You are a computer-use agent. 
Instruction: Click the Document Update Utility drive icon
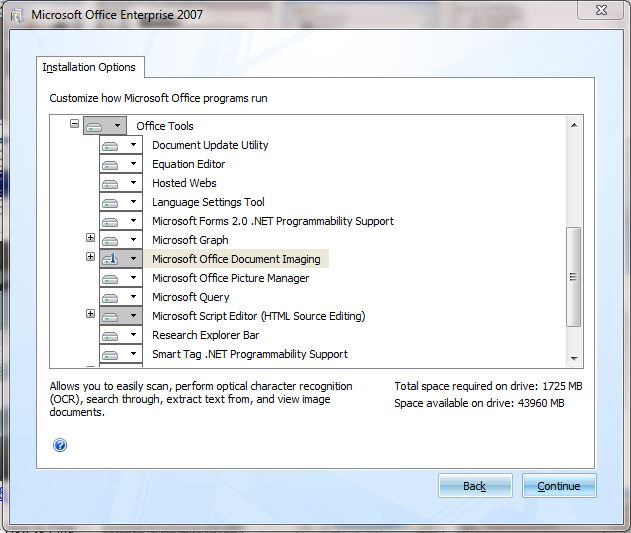point(110,146)
